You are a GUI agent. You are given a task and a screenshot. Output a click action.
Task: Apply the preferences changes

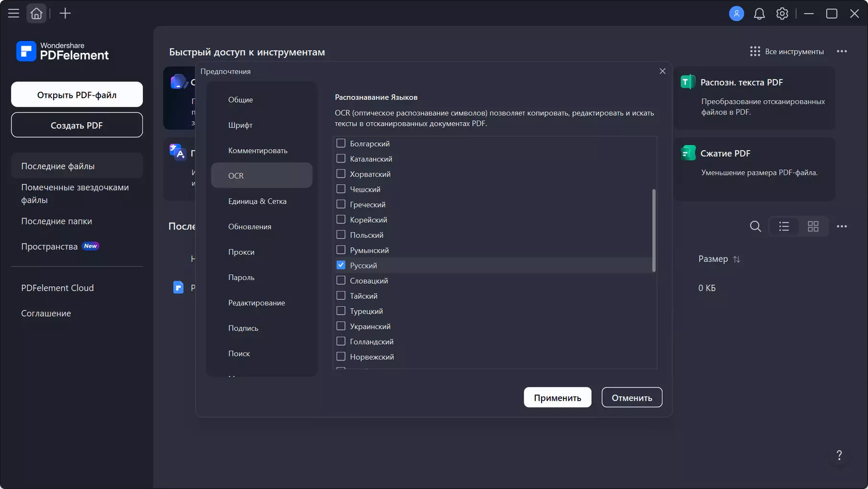557,397
